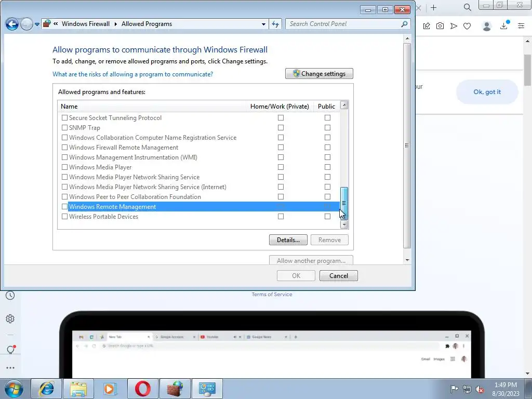
Task: Click the Windows Start button
Action: point(14,389)
